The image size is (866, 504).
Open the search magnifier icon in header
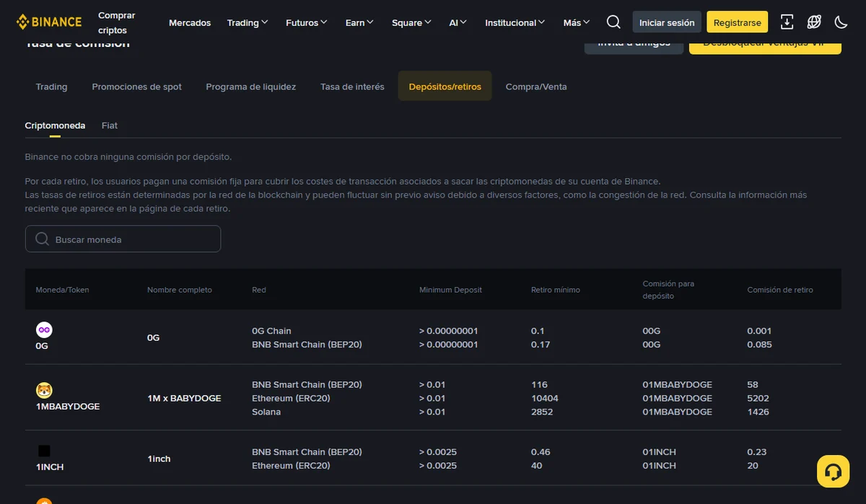[613, 22]
